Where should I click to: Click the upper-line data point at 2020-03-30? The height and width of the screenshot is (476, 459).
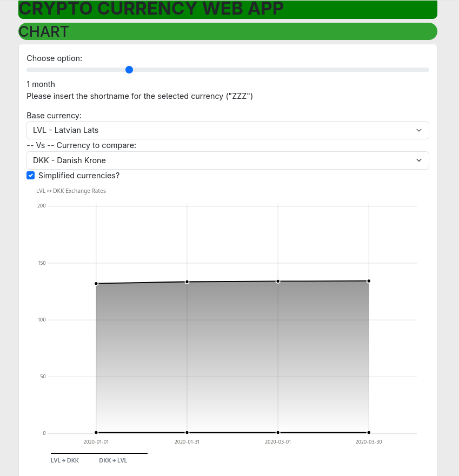pyautogui.click(x=369, y=281)
